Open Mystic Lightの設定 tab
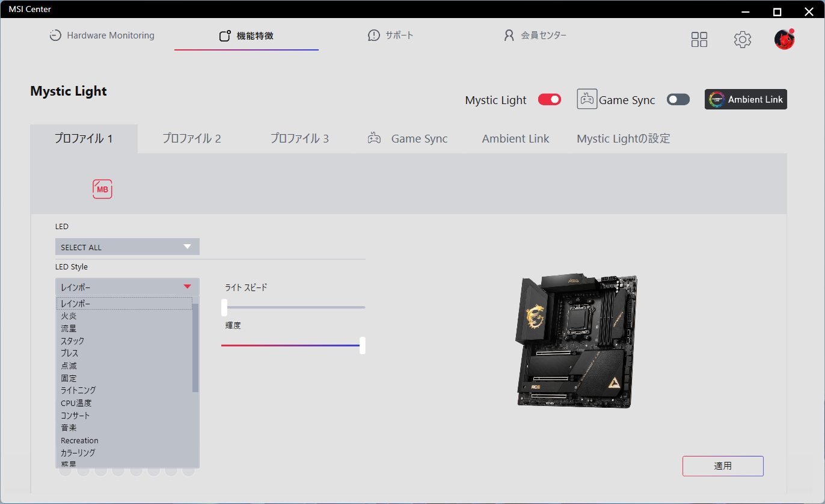This screenshot has height=504, width=825. point(624,139)
